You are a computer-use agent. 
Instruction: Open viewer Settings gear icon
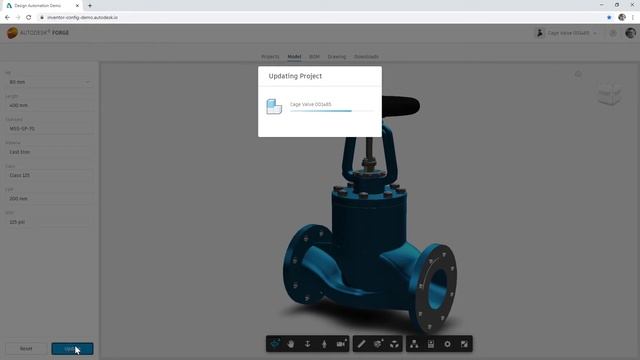447,344
